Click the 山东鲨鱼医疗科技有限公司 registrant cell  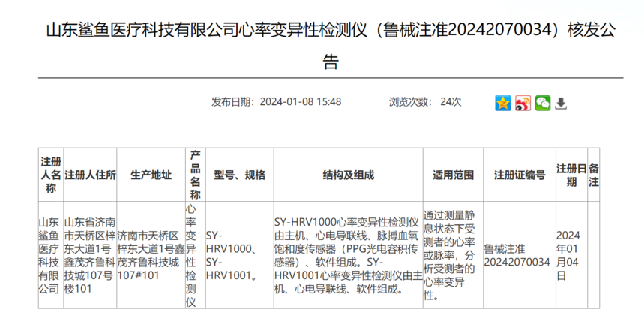(51, 255)
